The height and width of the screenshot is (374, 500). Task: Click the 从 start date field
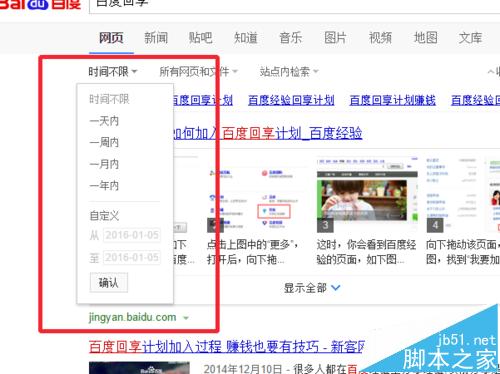(x=132, y=235)
